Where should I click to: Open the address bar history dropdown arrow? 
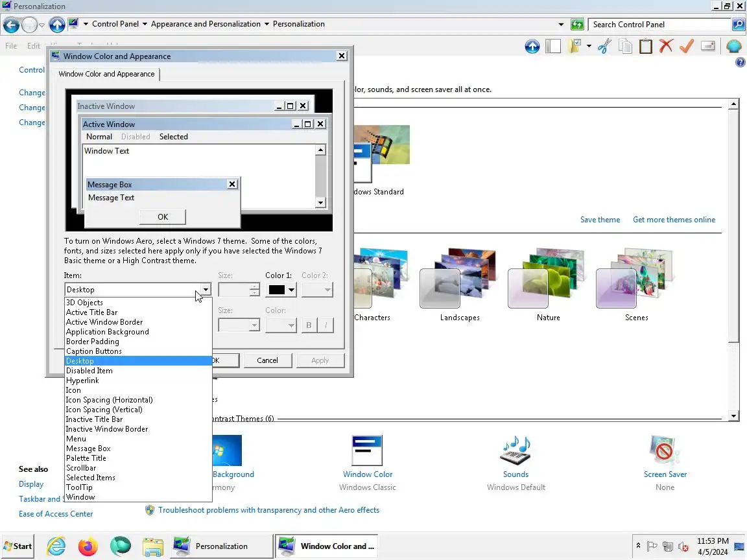(x=561, y=24)
